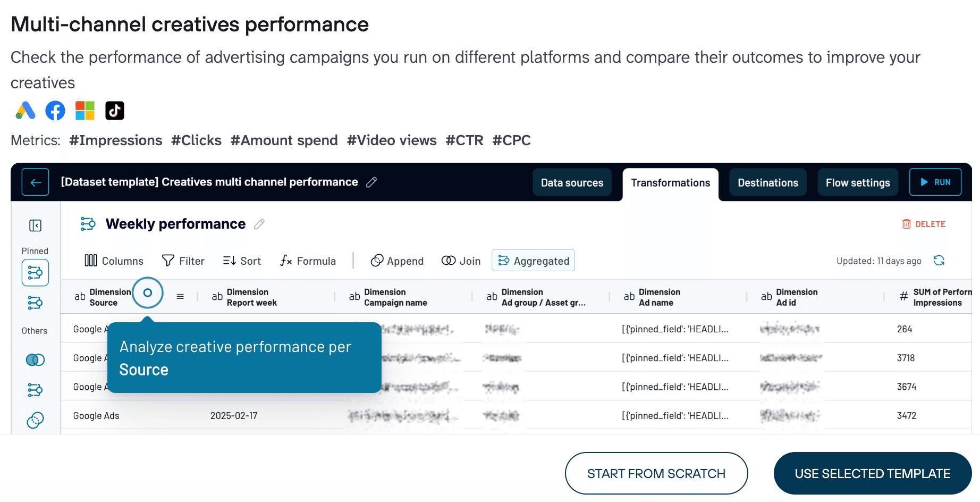The image size is (980, 502).
Task: Click the #CTR metric tag
Action: click(464, 140)
